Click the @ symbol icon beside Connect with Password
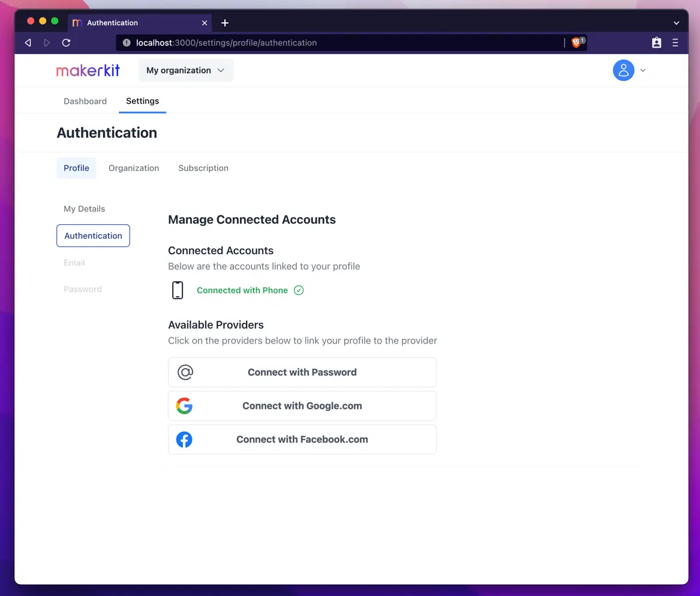 (185, 372)
